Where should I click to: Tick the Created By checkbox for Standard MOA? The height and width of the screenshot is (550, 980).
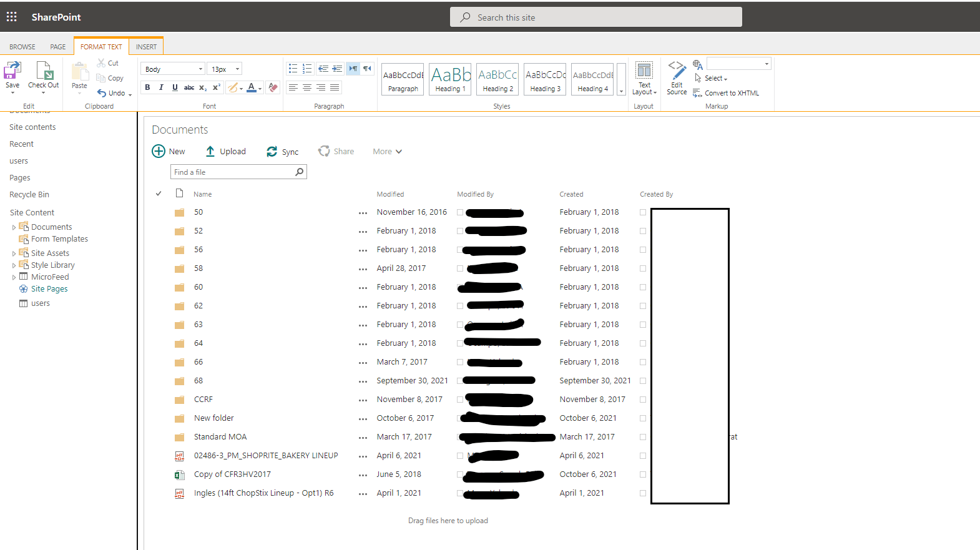643,437
